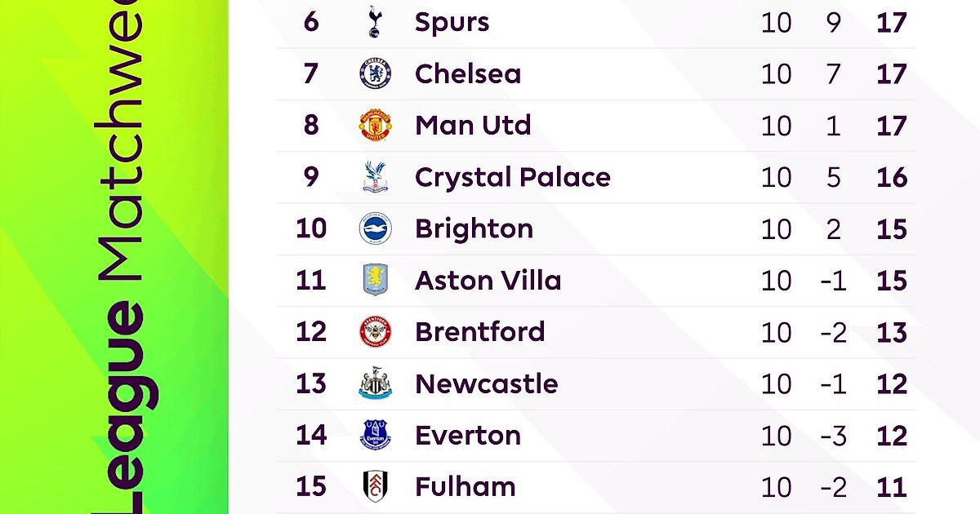Open the Crystal Palace team link
Viewport: 980px width, 514px height.
[512, 177]
